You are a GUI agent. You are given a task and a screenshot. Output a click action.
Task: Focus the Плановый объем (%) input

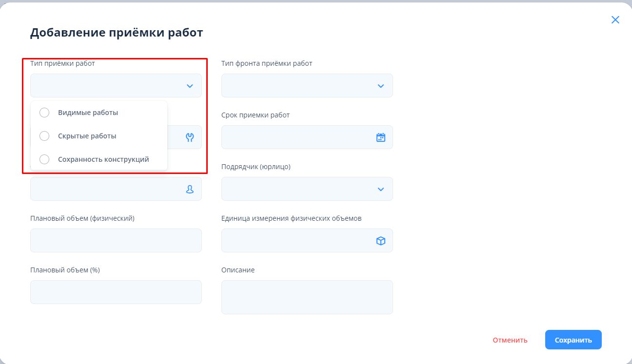(x=116, y=292)
